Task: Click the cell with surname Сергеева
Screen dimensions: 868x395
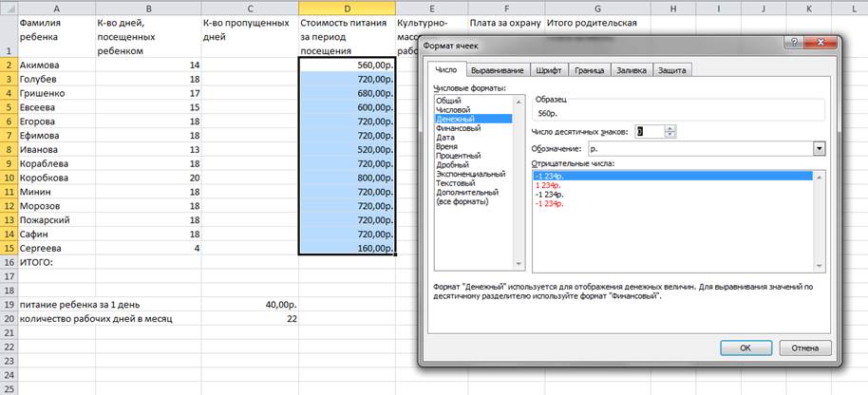Action: click(x=56, y=249)
